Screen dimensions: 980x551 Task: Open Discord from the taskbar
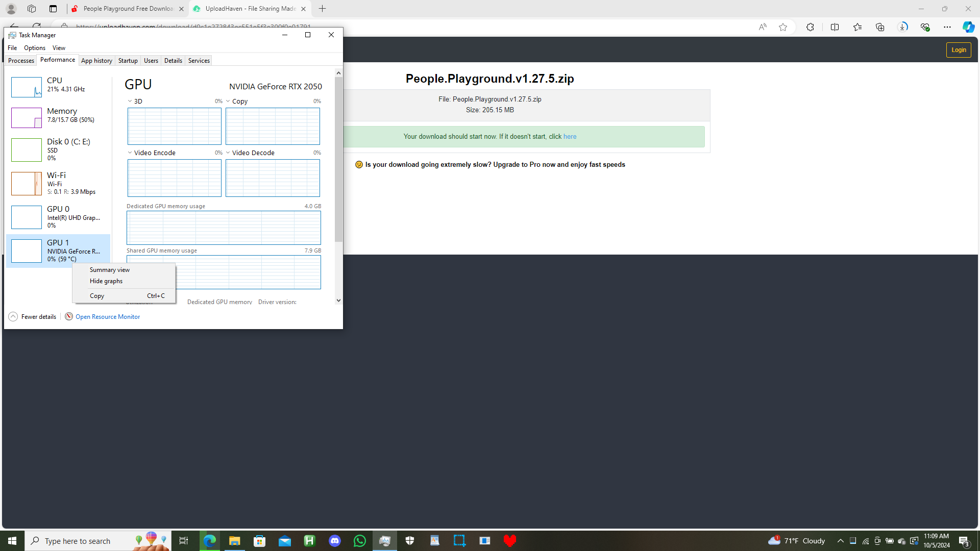point(335,541)
